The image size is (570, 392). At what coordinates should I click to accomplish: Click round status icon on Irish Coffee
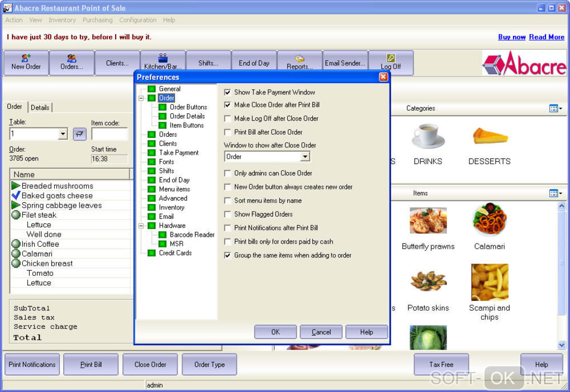[16, 244]
